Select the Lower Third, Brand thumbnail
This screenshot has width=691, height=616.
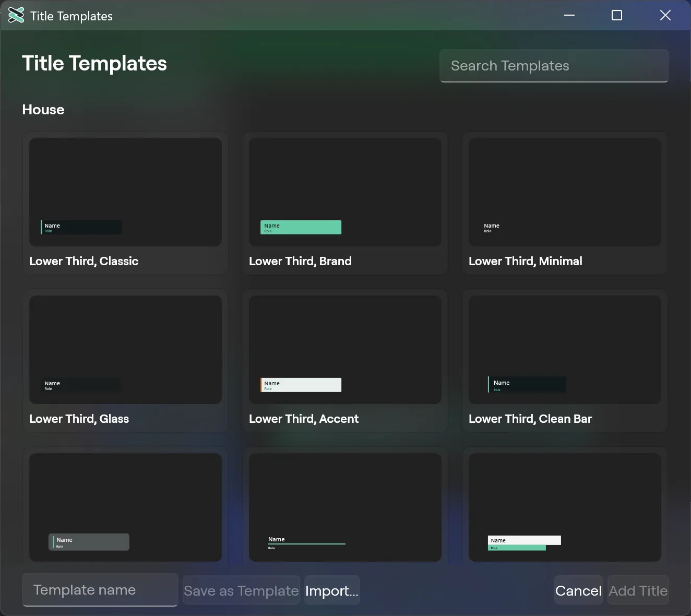coord(345,192)
